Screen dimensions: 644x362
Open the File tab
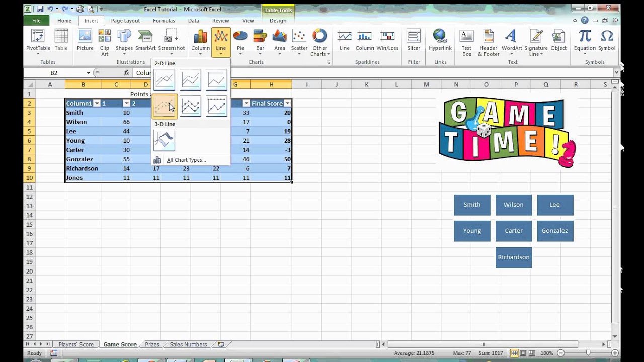(36, 21)
